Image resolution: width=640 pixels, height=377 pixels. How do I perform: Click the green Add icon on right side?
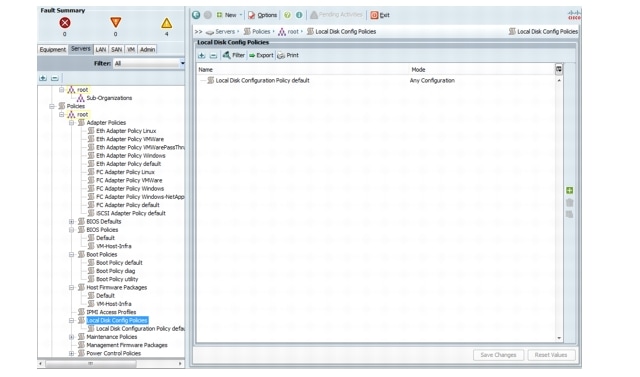[570, 191]
